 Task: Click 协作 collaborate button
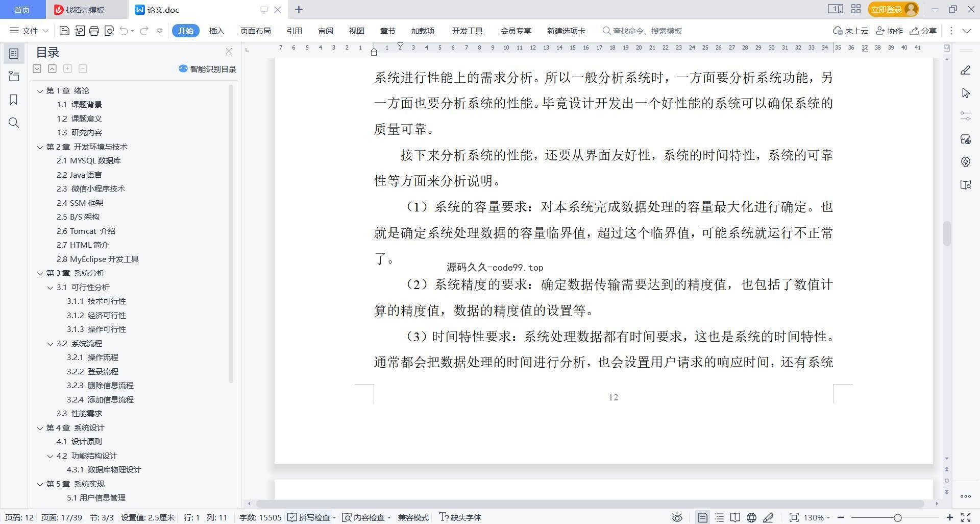coord(889,31)
